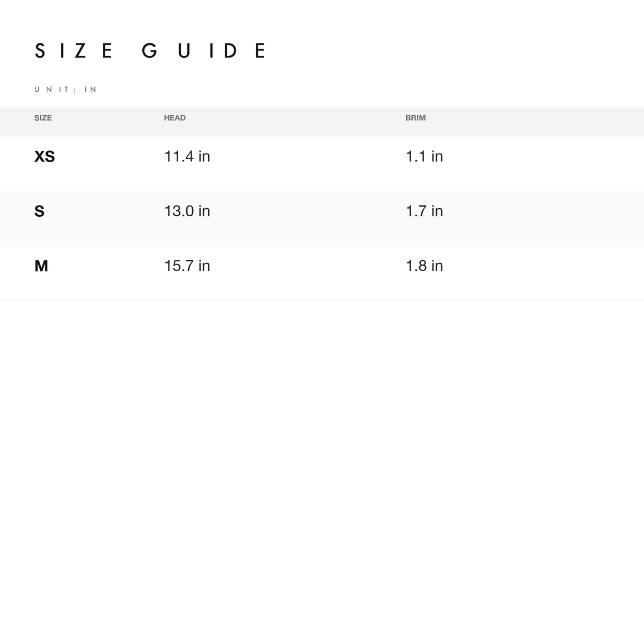The width and height of the screenshot is (644, 644).
Task: Select the M size row label
Action: [41, 266]
